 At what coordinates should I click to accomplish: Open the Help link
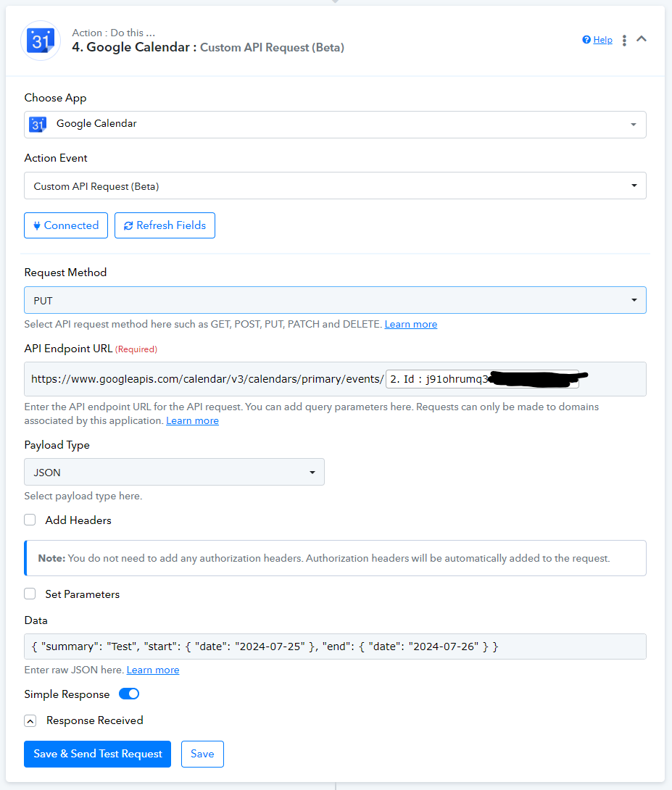602,40
